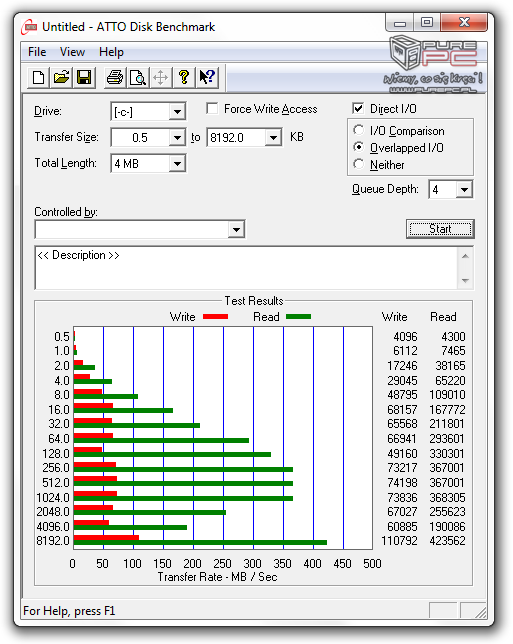
Task: Click the 2048.0 row label in chart
Action: [x=53, y=512]
